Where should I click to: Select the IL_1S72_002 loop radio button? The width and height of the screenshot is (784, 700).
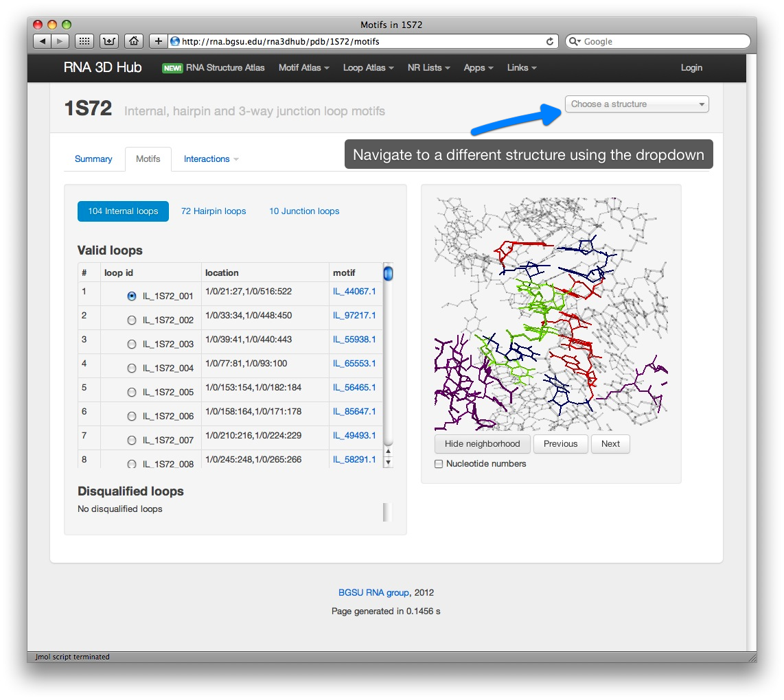pyautogui.click(x=132, y=320)
